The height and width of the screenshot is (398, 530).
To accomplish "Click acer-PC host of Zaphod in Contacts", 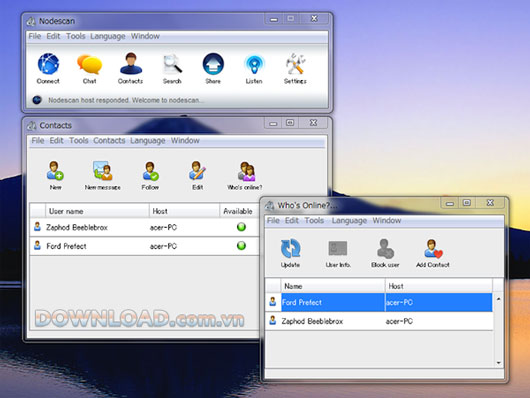I will 163,228.
